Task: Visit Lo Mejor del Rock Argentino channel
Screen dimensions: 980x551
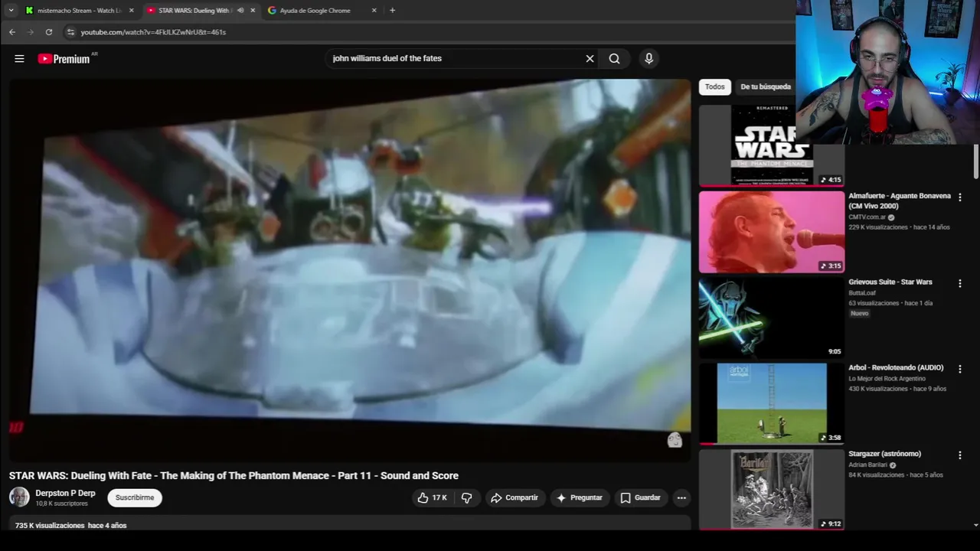Action: pos(887,379)
